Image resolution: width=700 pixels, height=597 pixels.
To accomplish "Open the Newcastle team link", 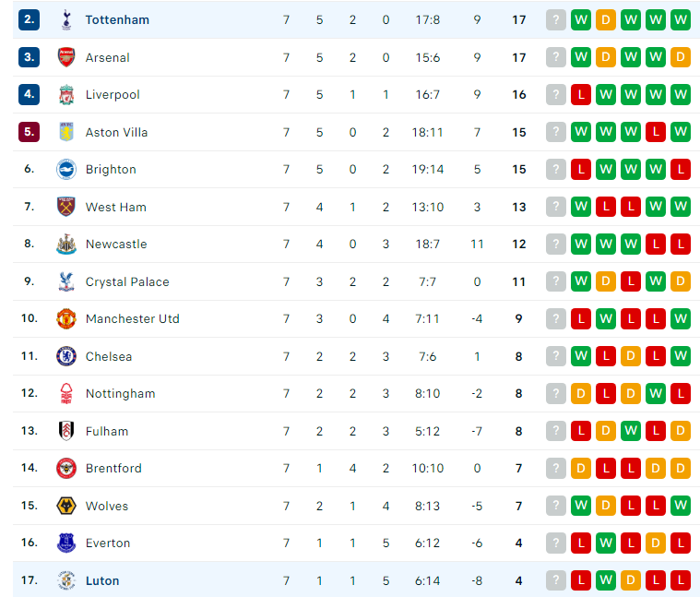I will [116, 244].
